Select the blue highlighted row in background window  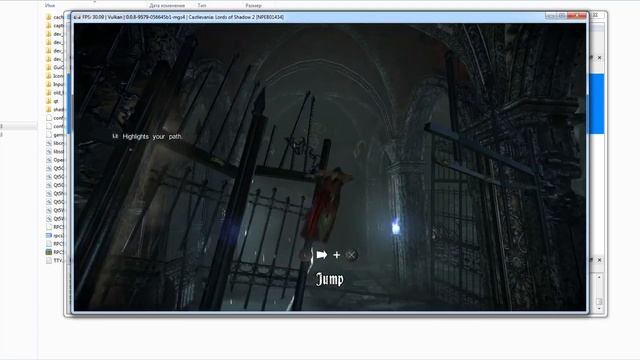click(596, 104)
